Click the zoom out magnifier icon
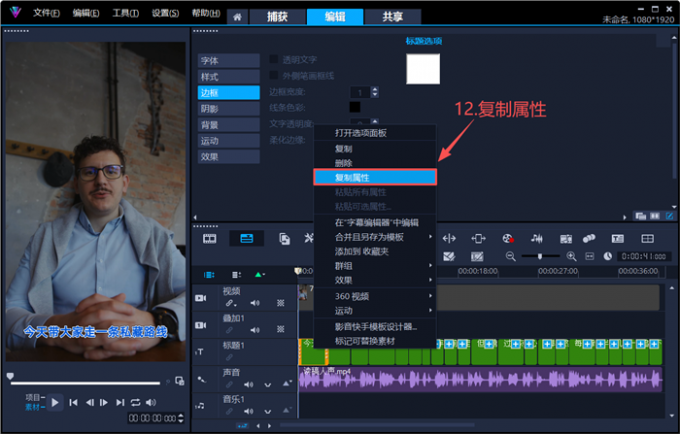 [510, 256]
